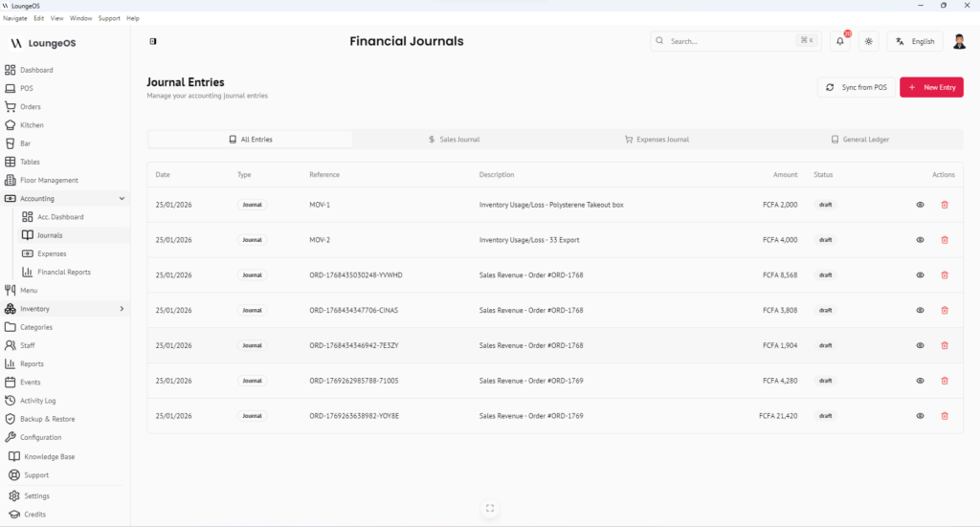Collapse sidebar using panel icon
The width and height of the screenshot is (980, 527).
(x=153, y=41)
